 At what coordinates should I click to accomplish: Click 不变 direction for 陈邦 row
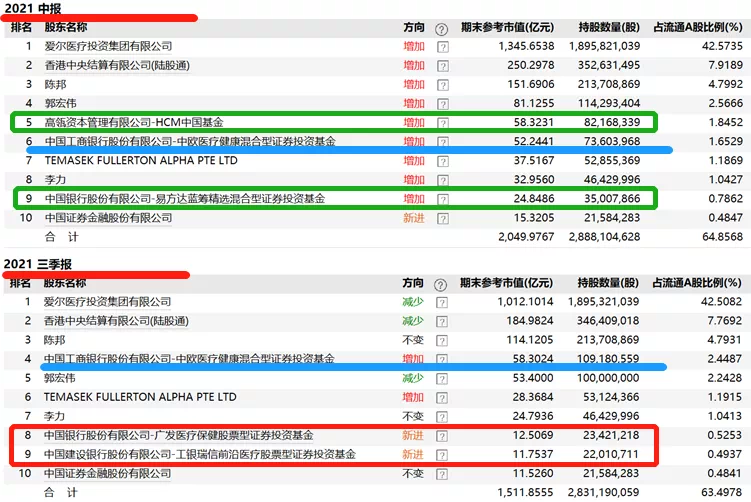coord(413,340)
